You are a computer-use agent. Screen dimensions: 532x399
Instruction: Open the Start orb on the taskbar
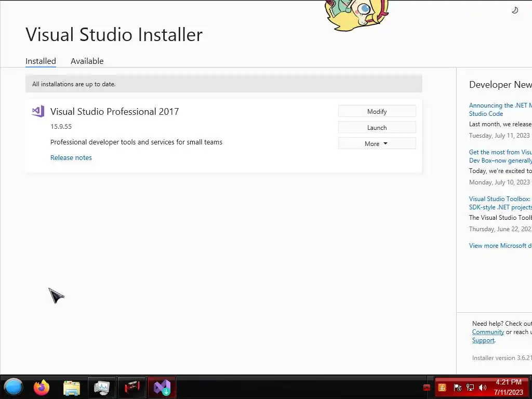(13, 387)
